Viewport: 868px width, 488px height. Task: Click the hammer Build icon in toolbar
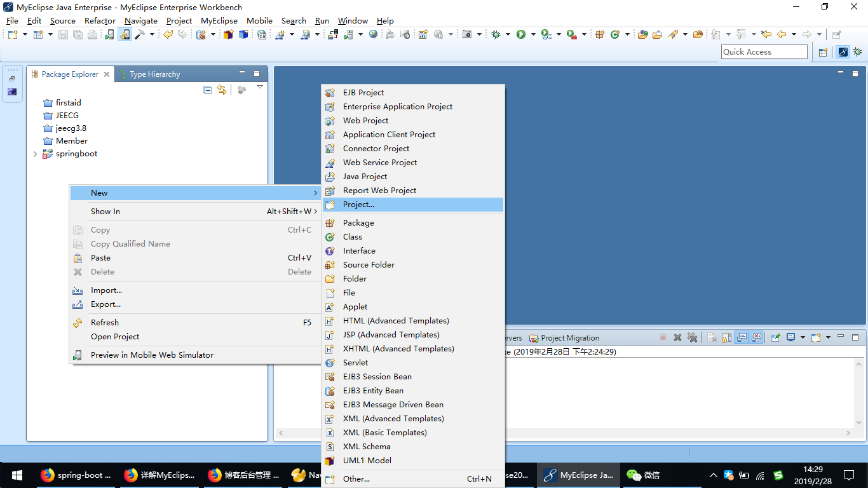pos(139,34)
